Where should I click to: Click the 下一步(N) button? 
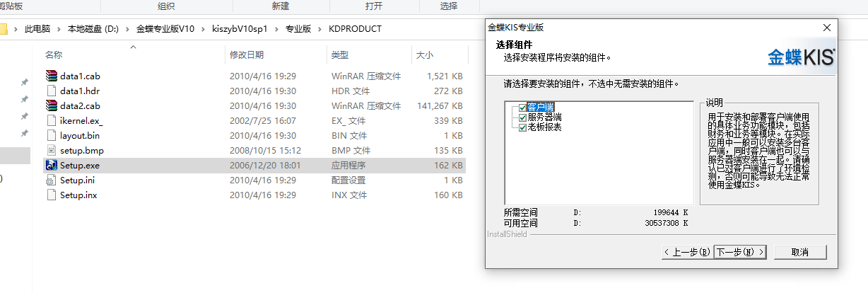[739, 252]
